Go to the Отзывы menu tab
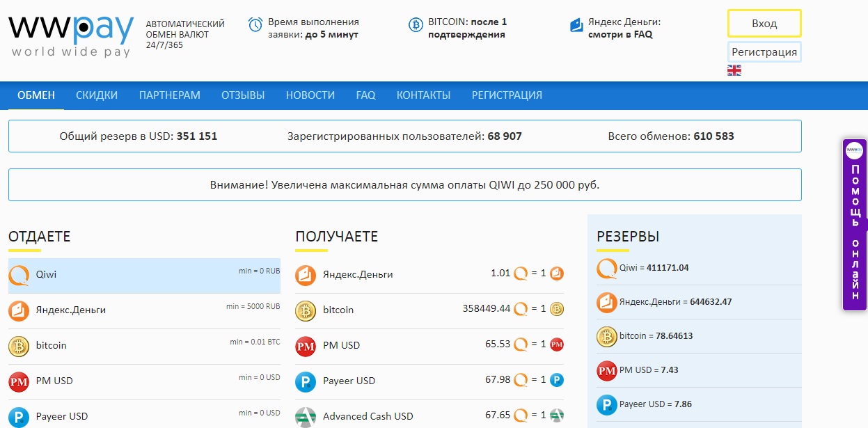The width and height of the screenshot is (868, 428). tap(243, 95)
